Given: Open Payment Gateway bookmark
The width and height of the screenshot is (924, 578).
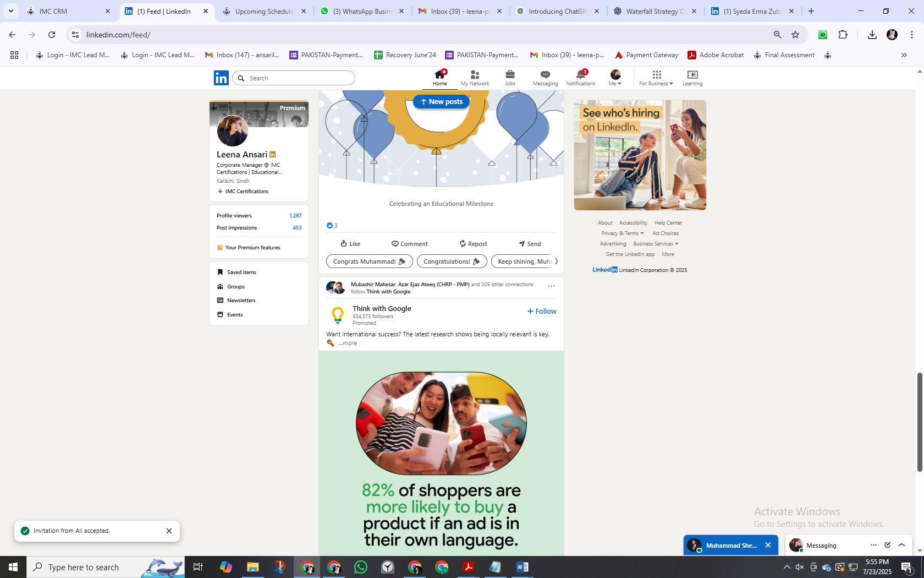Looking at the screenshot, I should pyautogui.click(x=646, y=55).
